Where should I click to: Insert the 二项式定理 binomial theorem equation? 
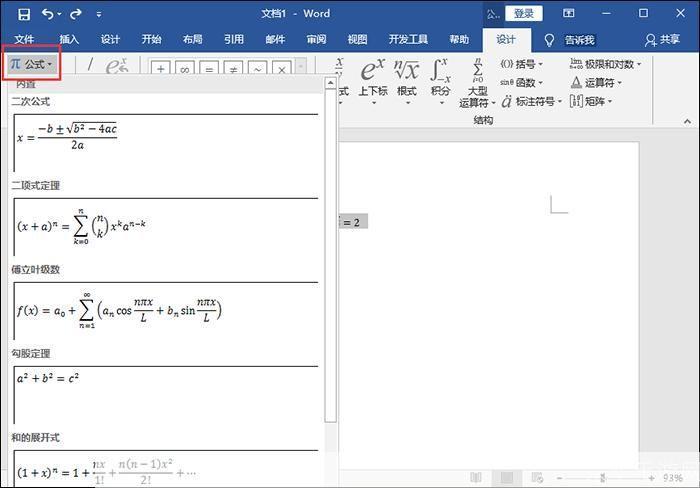pos(166,227)
